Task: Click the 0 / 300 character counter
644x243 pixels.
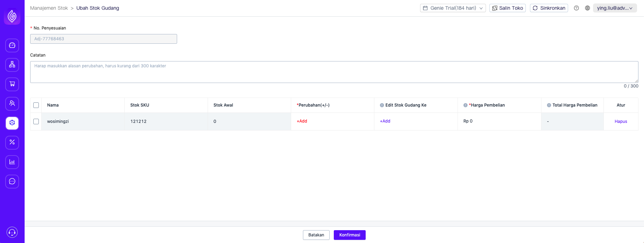Action: point(631,86)
